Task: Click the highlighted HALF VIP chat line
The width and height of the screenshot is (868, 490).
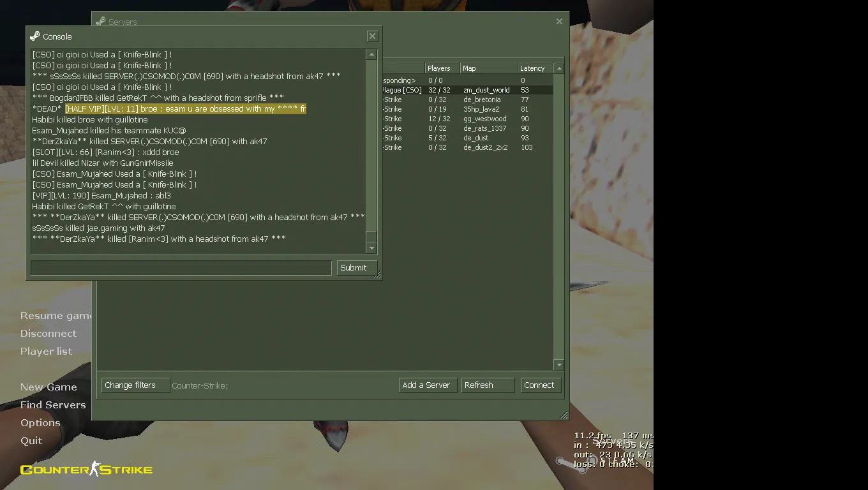Action: tap(186, 109)
